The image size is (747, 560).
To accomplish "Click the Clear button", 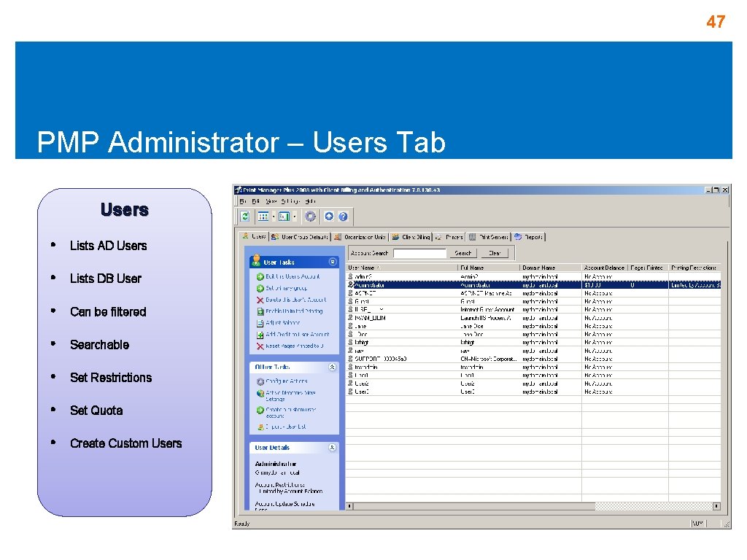I will tap(495, 253).
